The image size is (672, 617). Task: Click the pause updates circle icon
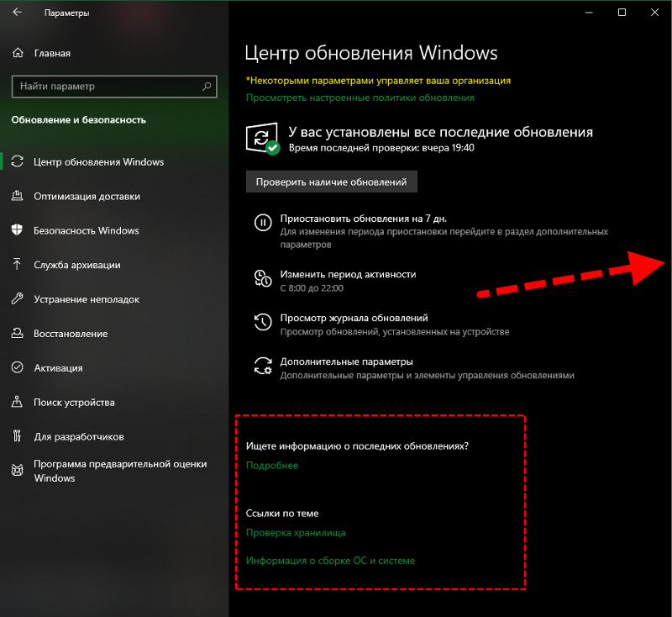point(263,223)
